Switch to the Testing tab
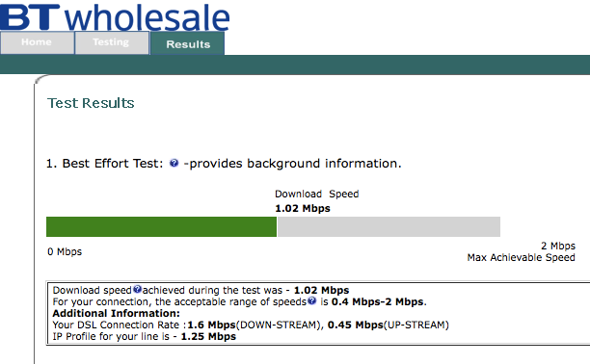Image resolution: width=590 pixels, height=364 pixels. (x=112, y=42)
